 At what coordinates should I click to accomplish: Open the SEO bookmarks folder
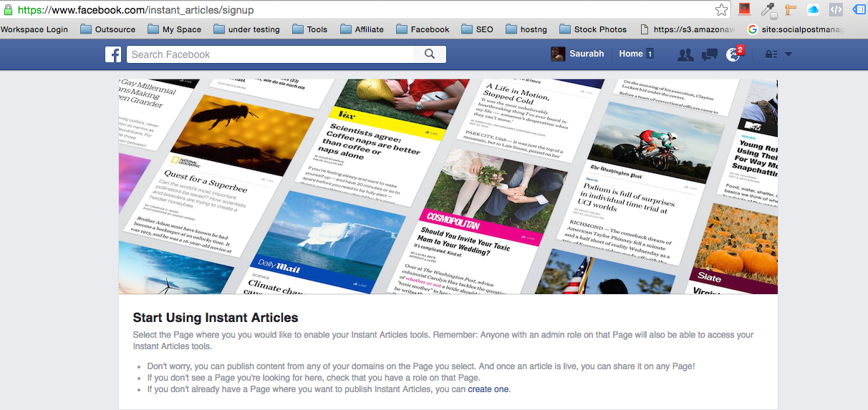pyautogui.click(x=477, y=29)
